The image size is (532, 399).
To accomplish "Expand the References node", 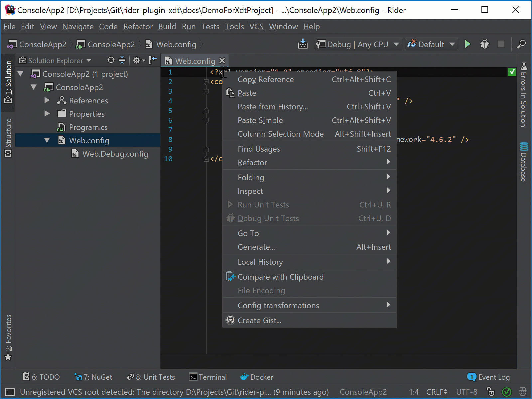I will 47,100.
